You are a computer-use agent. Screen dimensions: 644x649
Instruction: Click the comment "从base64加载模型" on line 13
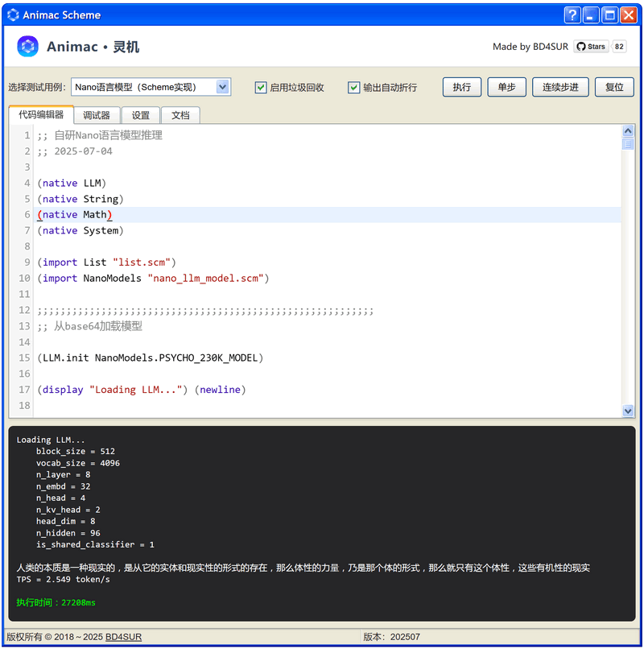coord(98,326)
